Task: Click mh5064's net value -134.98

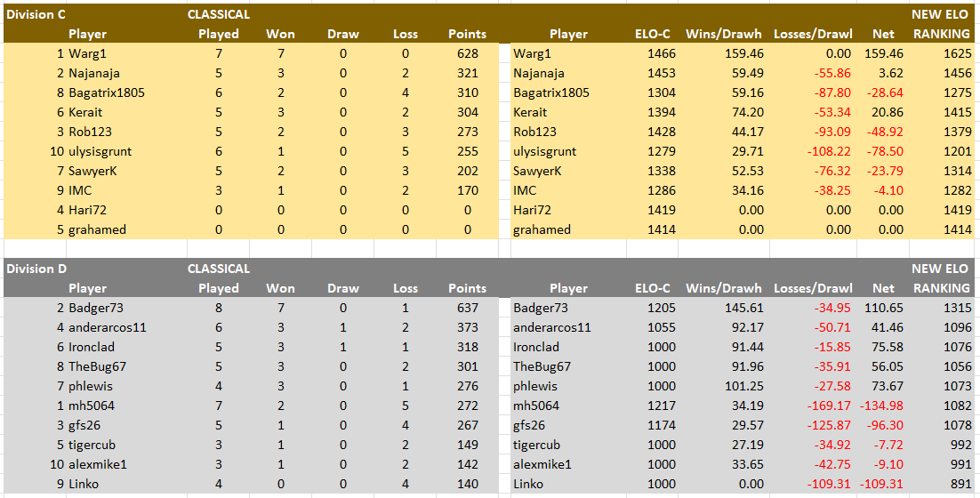Action: click(x=881, y=406)
